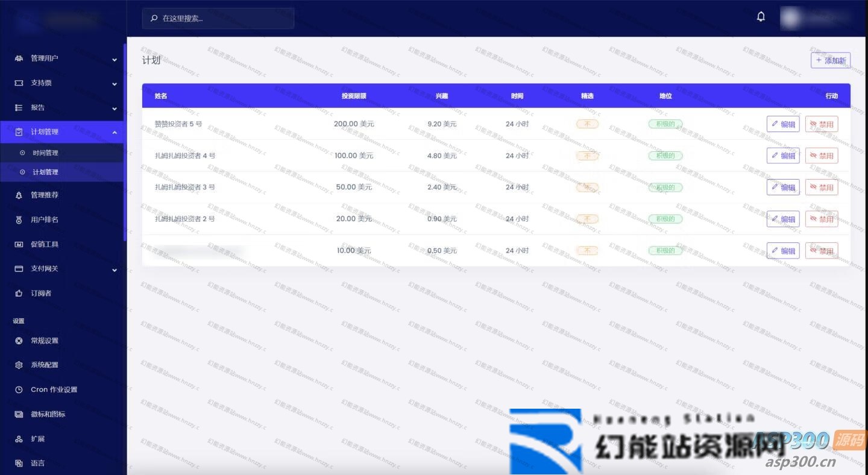
Task: Disable the 扎姆扎姆投资者 3 号 plan
Action: click(821, 187)
